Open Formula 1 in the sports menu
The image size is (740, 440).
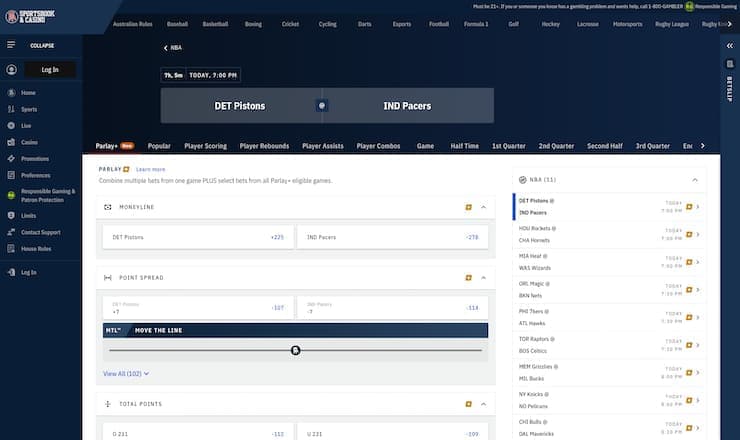[476, 24]
